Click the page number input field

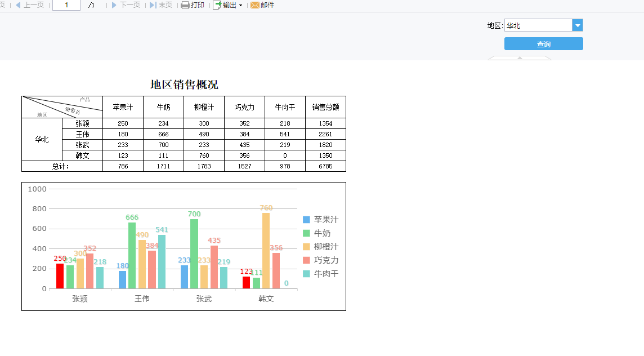tap(66, 5)
